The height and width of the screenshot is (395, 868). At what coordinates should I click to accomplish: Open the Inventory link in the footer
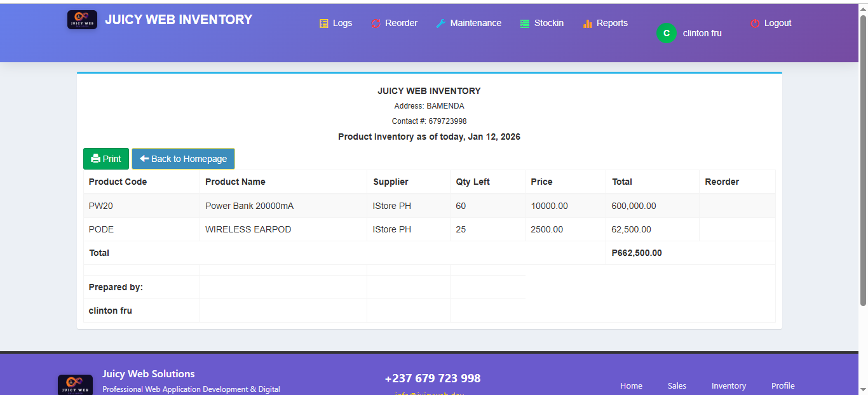pos(728,385)
